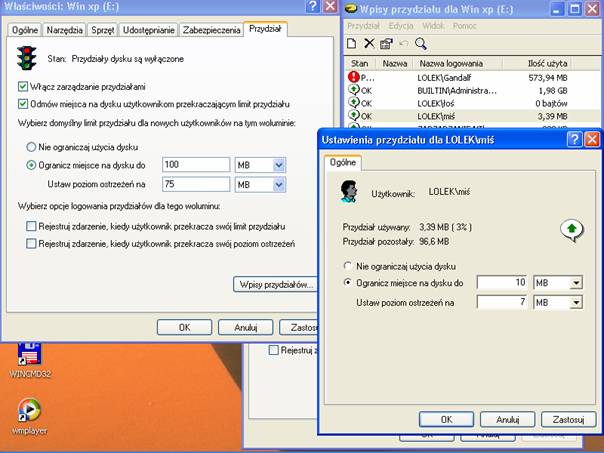
Task: Sort by Nazwa logowania column header
Action: pos(458,63)
